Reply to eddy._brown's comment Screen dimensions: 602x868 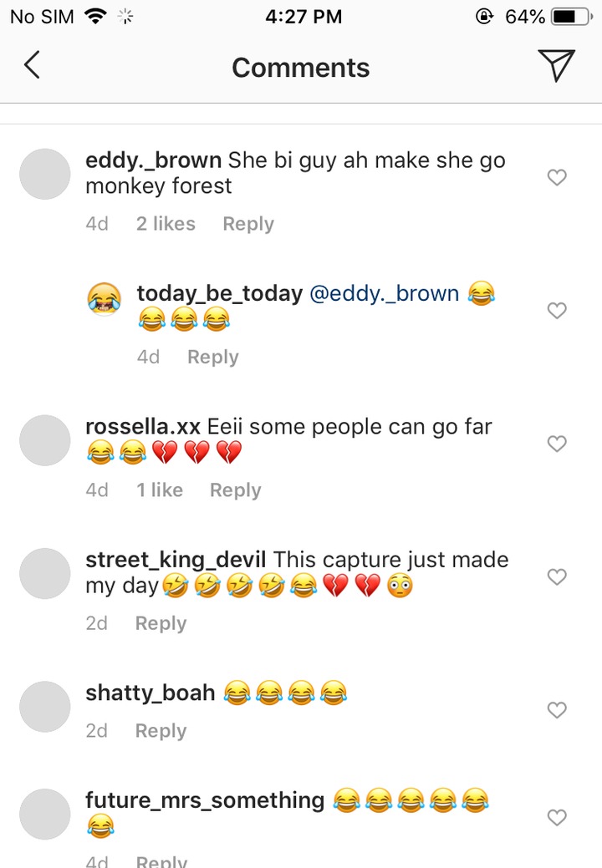[248, 224]
